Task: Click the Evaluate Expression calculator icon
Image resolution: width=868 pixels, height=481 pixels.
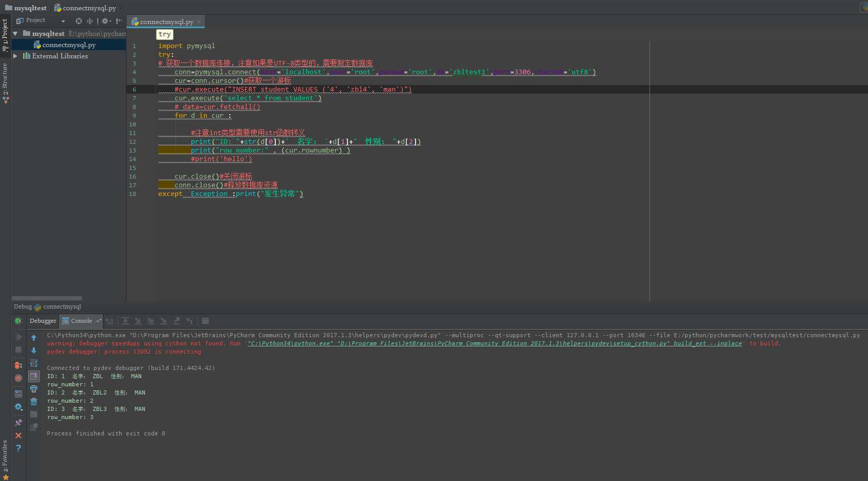Action: pyautogui.click(x=205, y=321)
